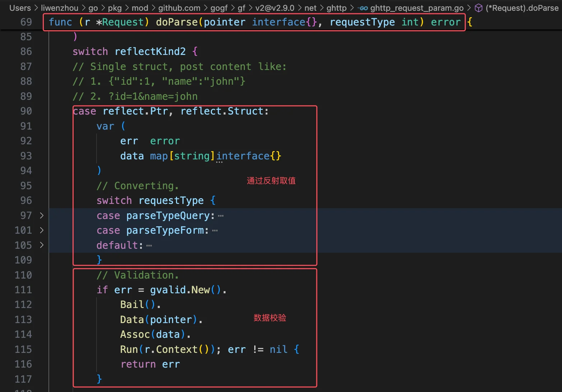The width and height of the screenshot is (562, 392).
Task: Click the method cube icon before (*Request).doParse
Action: pos(478,8)
